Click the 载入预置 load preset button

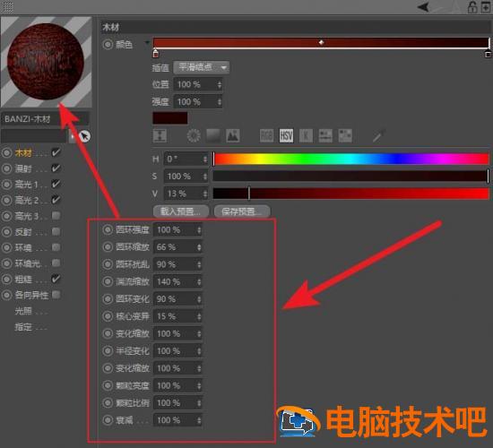[181, 211]
